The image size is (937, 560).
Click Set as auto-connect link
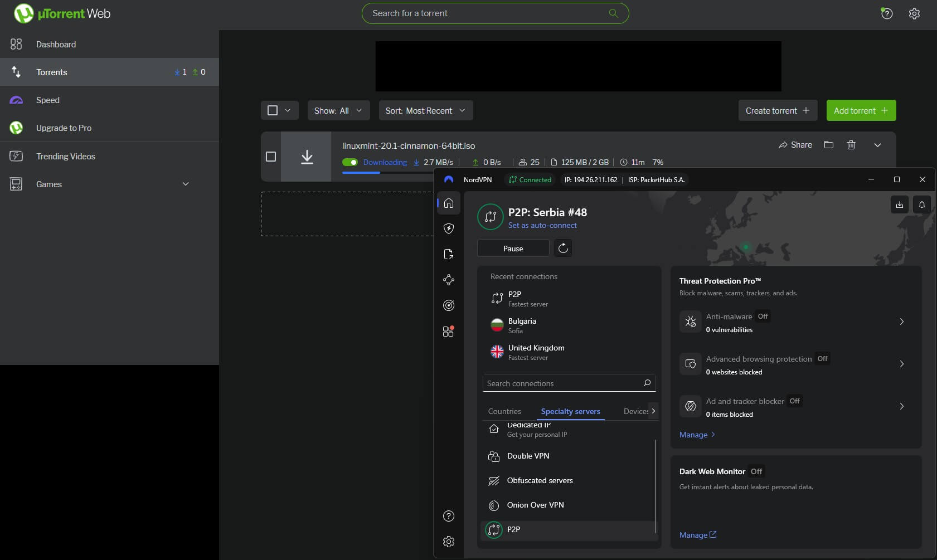(542, 225)
